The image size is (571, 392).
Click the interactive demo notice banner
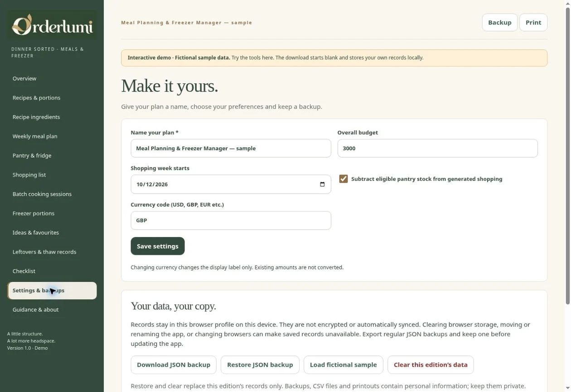click(334, 58)
